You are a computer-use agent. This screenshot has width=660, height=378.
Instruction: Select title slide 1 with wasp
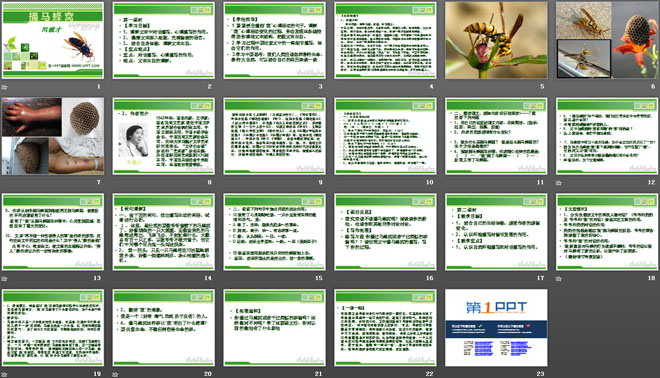tap(53, 40)
